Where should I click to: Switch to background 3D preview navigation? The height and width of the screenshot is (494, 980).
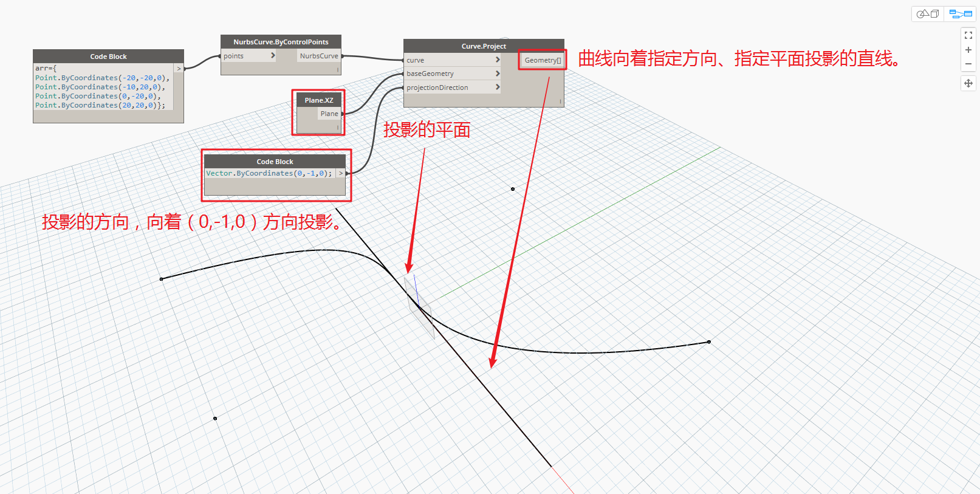tap(928, 13)
